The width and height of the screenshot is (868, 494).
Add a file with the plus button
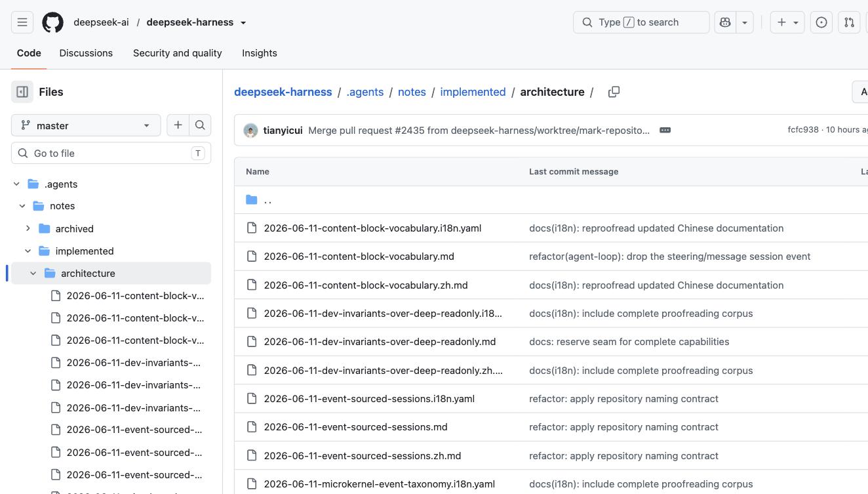(x=178, y=125)
